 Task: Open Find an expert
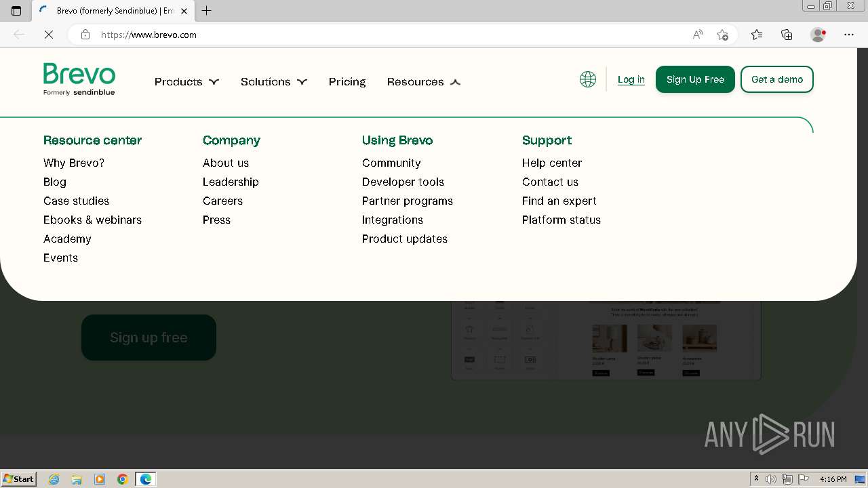pyautogui.click(x=559, y=201)
